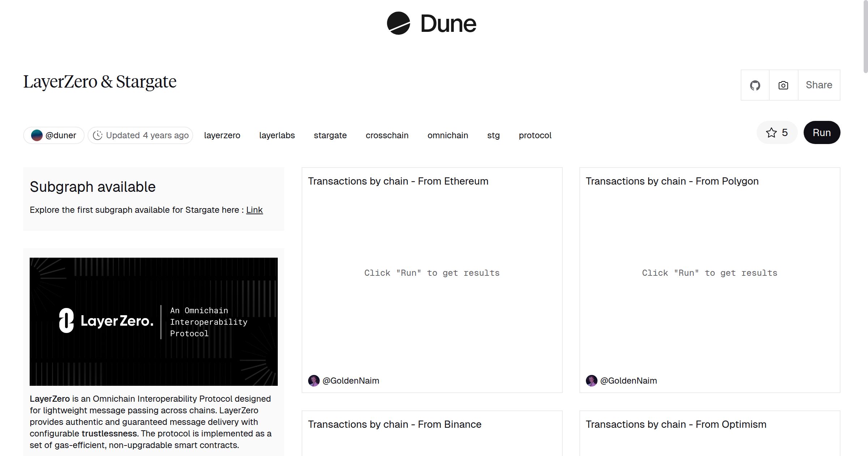Click the @duner avatar icon
Screen dimensions: 868x456
[x=37, y=135]
